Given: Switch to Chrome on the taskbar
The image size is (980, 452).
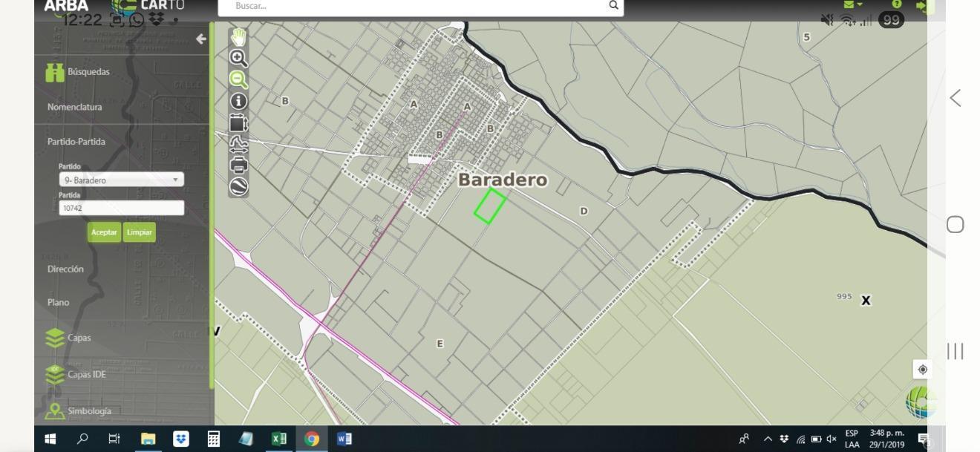Looking at the screenshot, I should pos(312,439).
